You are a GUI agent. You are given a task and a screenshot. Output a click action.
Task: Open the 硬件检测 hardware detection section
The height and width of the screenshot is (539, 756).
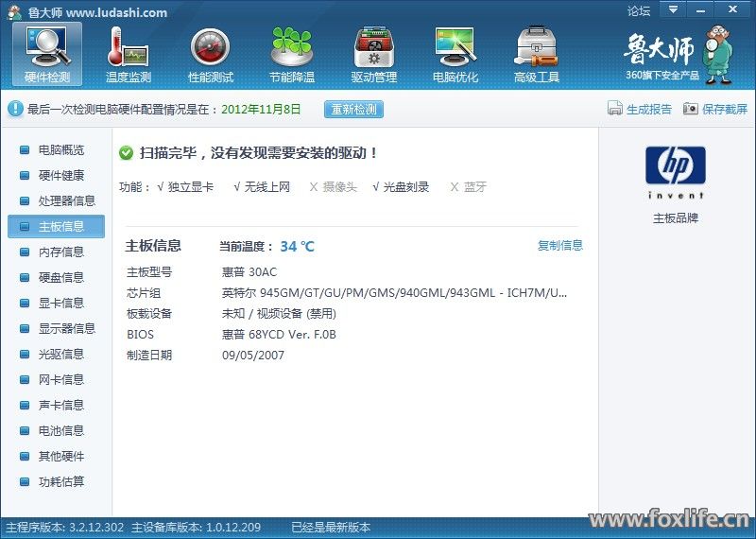coord(47,54)
